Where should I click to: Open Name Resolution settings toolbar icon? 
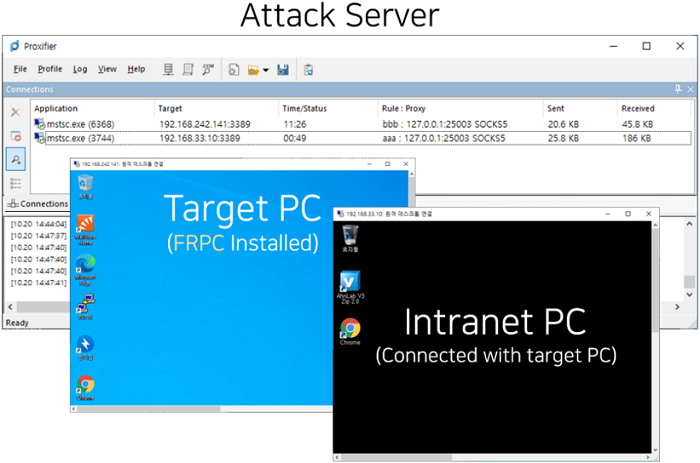(208, 70)
